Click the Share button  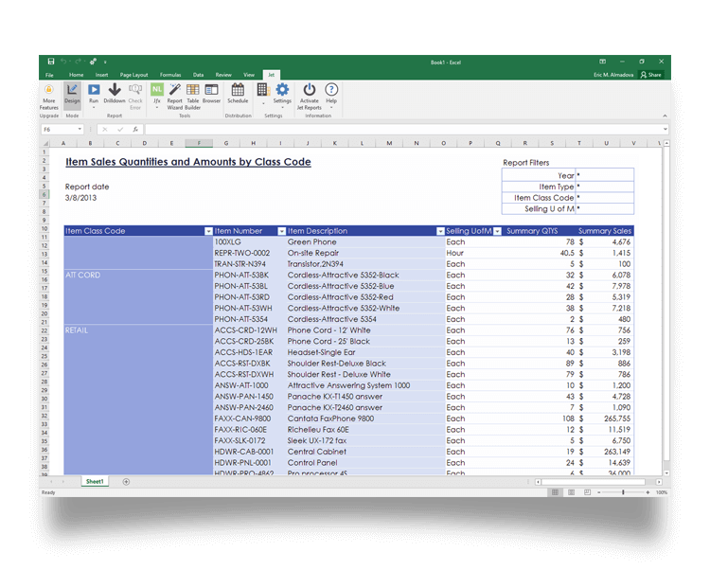650,74
